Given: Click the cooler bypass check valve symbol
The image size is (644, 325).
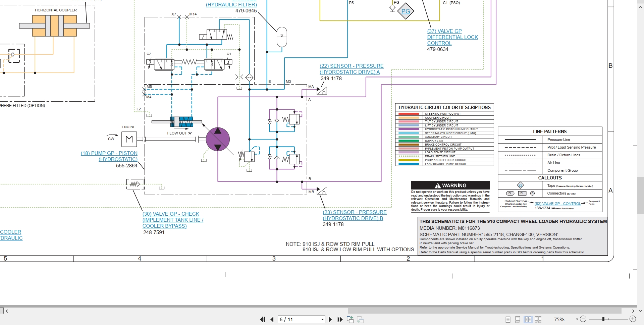Looking at the screenshot, I should [135, 184].
